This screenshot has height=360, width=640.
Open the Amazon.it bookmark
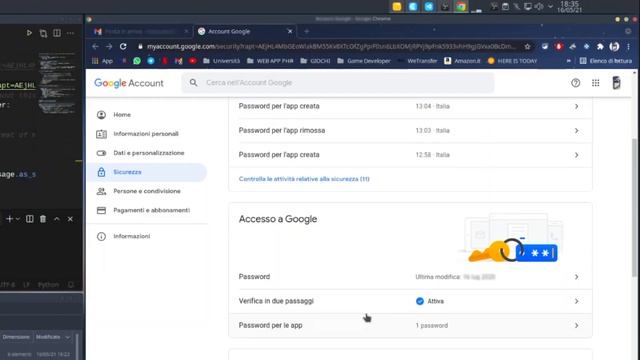[462, 61]
